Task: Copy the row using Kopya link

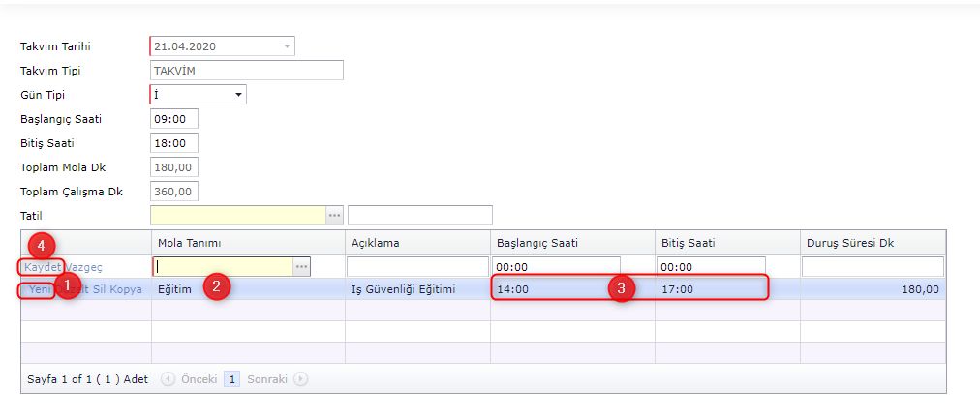Action: (127, 289)
